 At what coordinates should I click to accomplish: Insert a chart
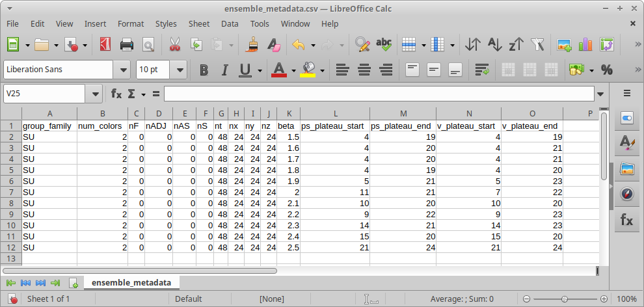[585, 44]
